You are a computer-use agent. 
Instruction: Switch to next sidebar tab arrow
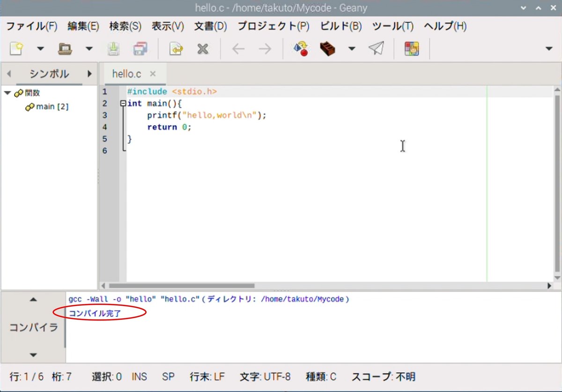(x=90, y=74)
